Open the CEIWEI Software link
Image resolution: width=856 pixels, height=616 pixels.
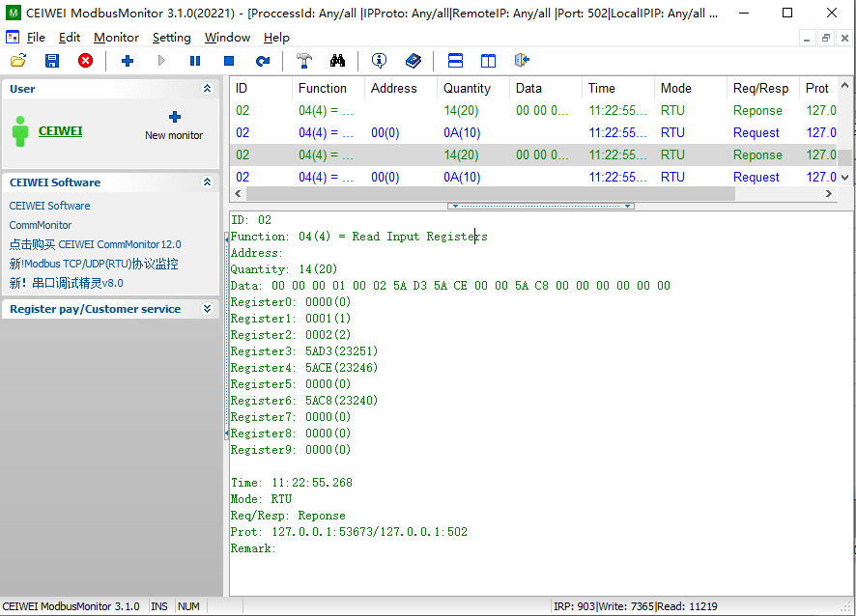[x=49, y=206]
